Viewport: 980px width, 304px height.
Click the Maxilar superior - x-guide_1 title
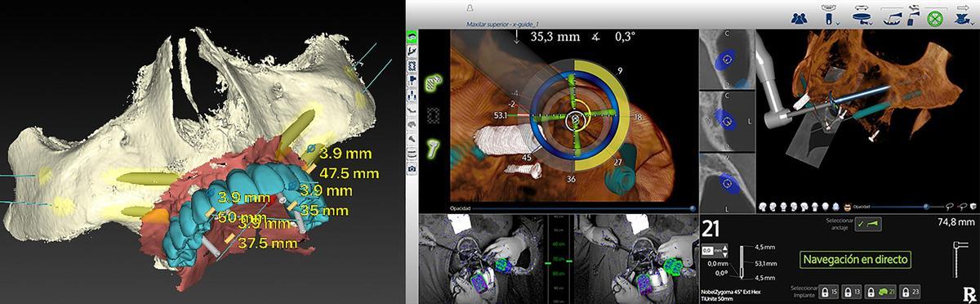[x=503, y=25]
